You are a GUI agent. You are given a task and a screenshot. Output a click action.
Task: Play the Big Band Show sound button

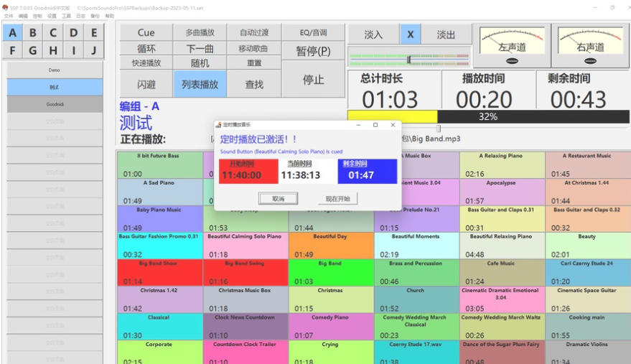(160, 273)
